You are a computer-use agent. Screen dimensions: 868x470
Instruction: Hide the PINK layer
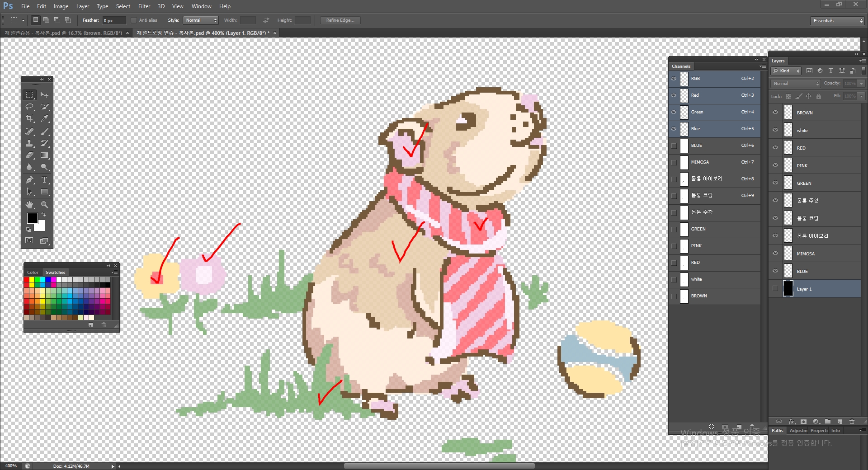coord(775,165)
